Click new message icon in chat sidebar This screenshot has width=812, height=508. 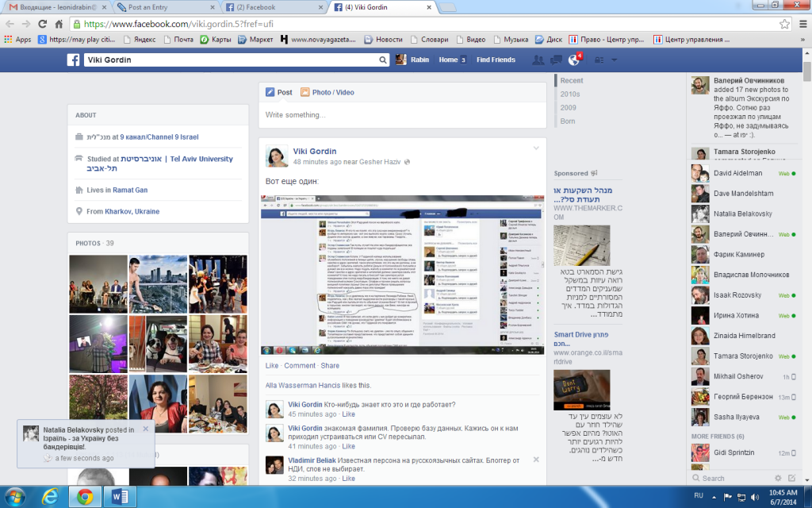(792, 478)
